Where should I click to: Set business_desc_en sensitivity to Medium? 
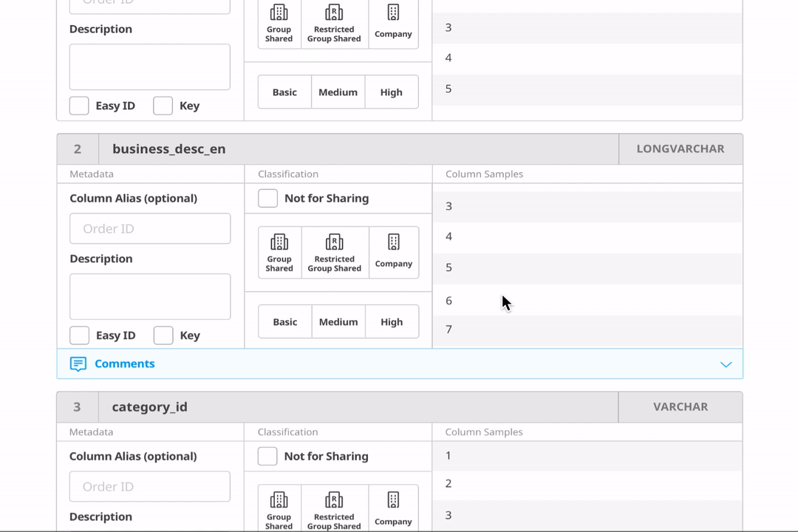pyautogui.click(x=338, y=321)
